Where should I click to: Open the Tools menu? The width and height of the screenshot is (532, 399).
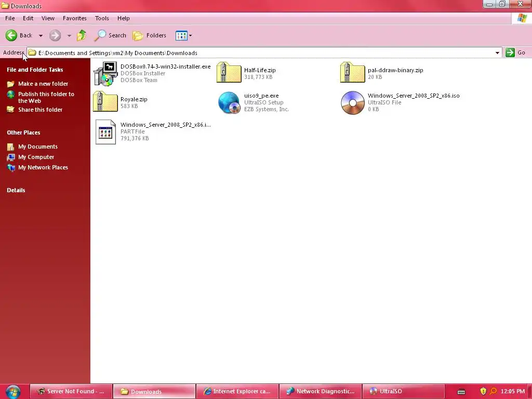pyautogui.click(x=102, y=18)
